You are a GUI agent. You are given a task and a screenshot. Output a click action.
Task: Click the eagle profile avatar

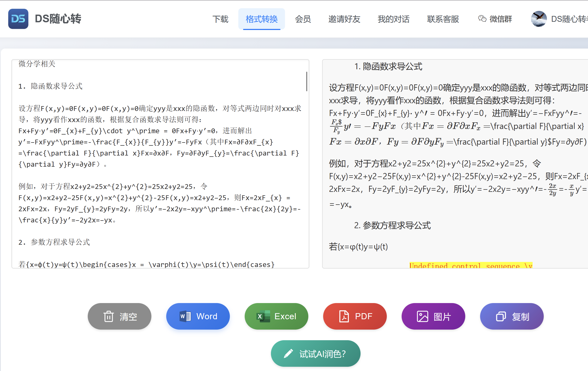point(538,19)
